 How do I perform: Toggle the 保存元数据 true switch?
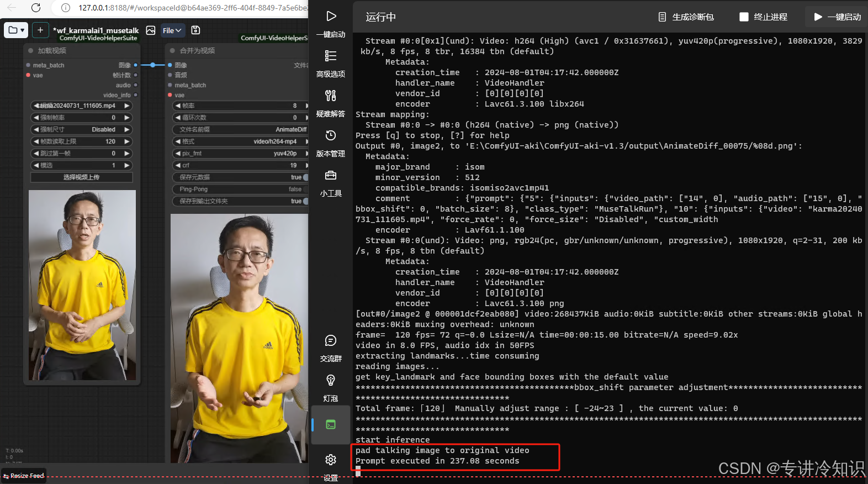(304, 177)
